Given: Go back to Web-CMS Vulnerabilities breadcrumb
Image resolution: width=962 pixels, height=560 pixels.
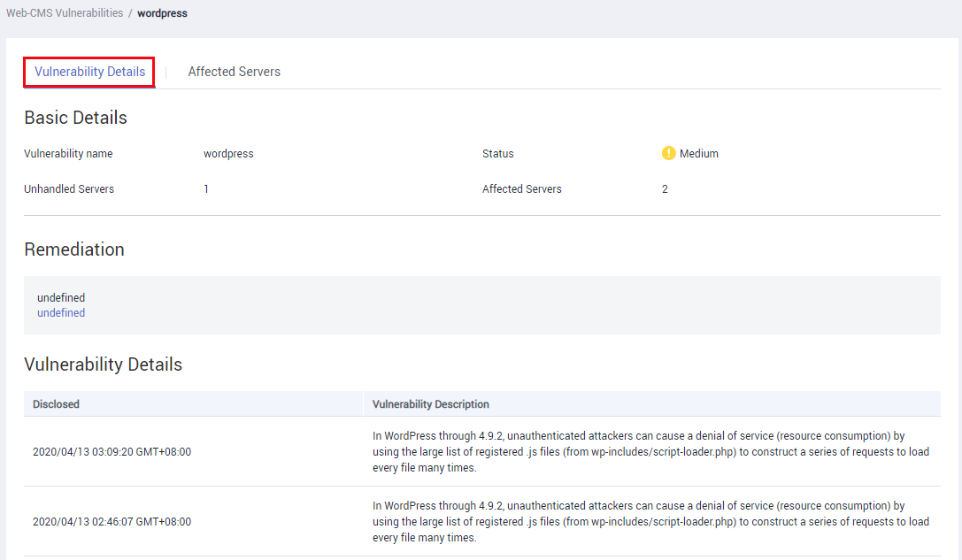Looking at the screenshot, I should 65,13.
